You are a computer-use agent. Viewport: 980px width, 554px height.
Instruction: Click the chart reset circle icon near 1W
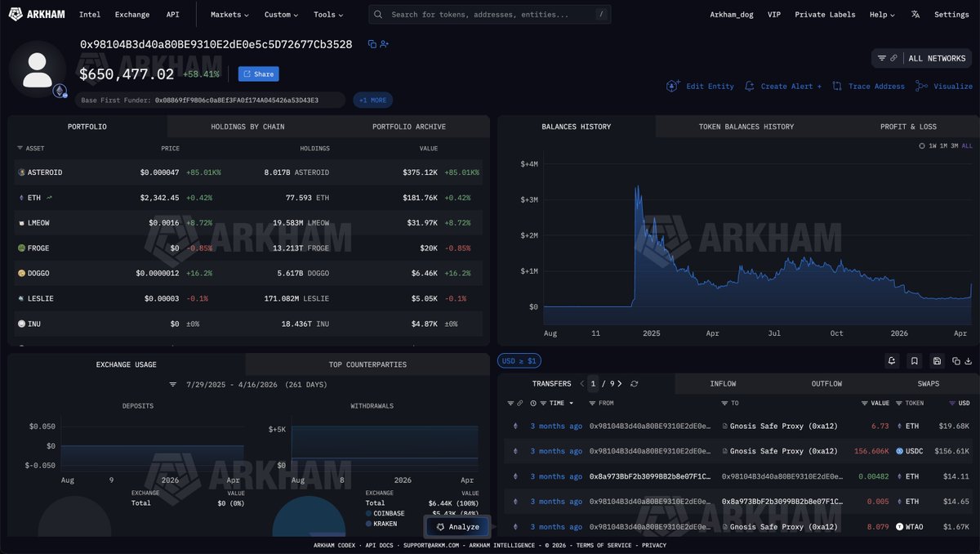click(x=922, y=145)
